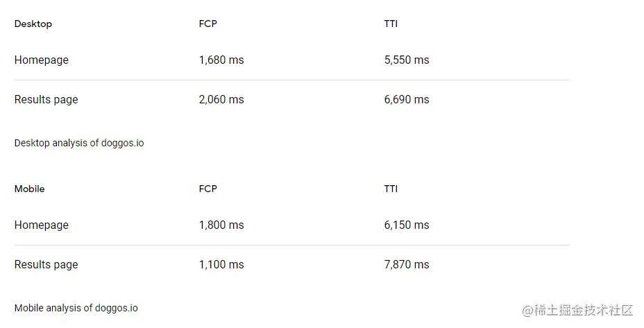
Task: Click the TTI header in Mobile table
Action: [391, 189]
